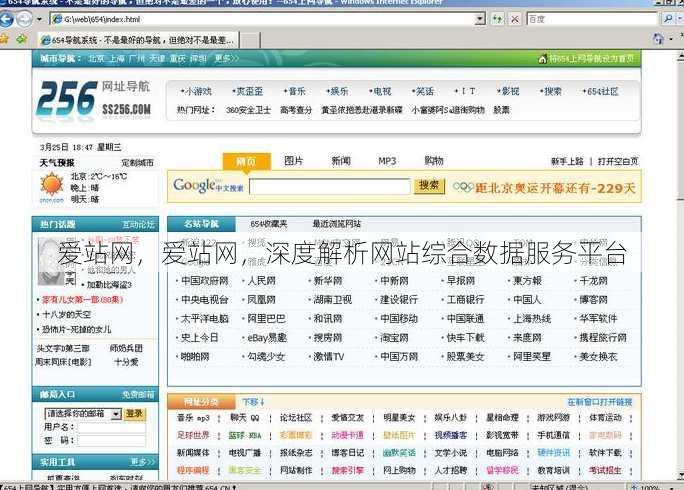
Task: Click the search magnifier icon
Action: click(668, 19)
